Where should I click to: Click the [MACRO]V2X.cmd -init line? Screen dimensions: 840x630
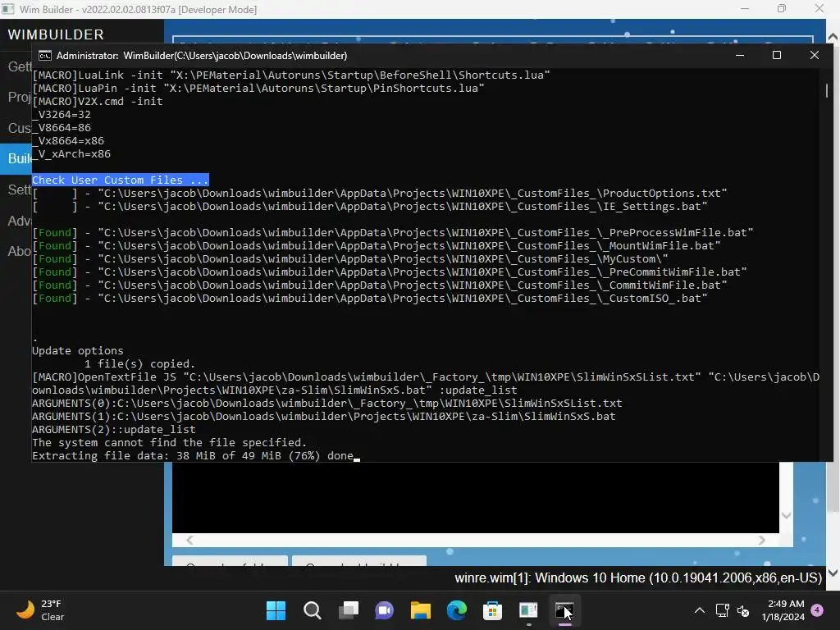[x=98, y=101]
